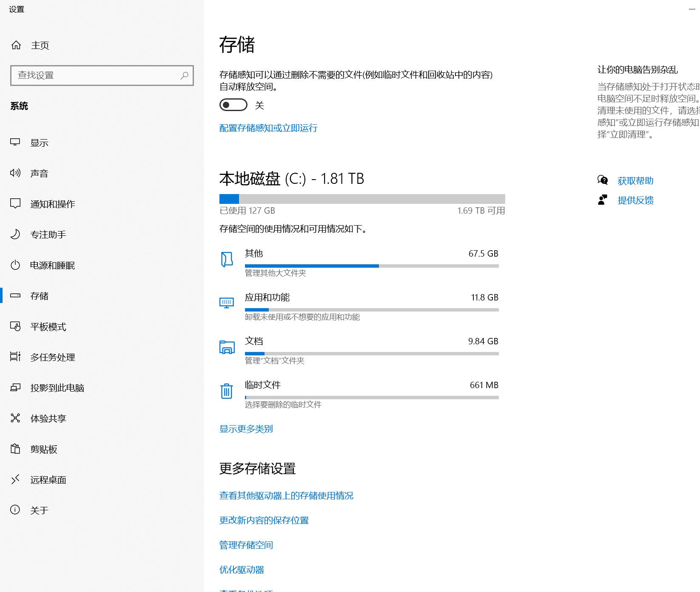Toggle the 存储感知 switch on

pyautogui.click(x=233, y=105)
